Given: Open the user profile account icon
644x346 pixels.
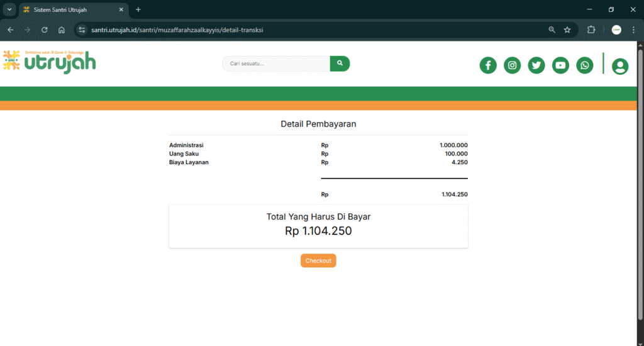Looking at the screenshot, I should pyautogui.click(x=619, y=66).
